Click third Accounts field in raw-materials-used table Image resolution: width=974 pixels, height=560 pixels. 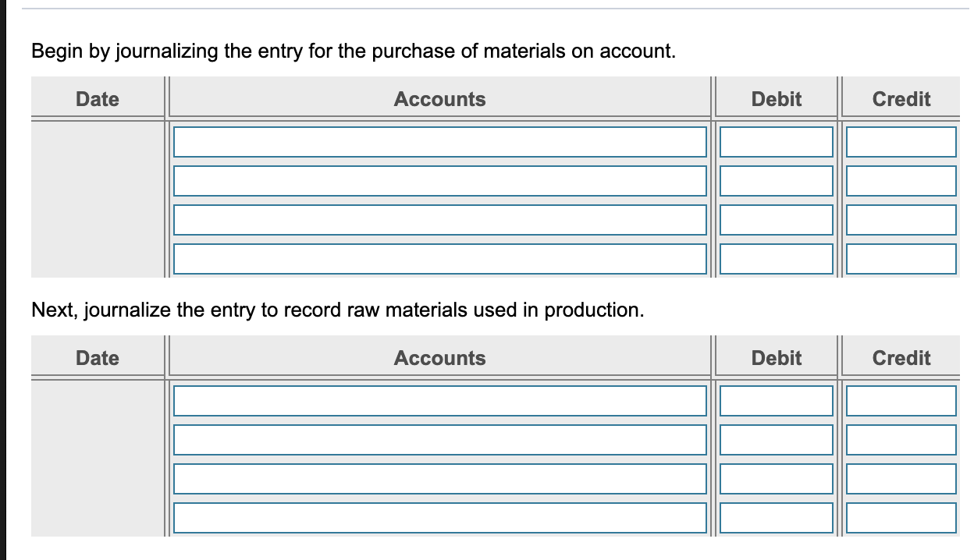click(440, 478)
